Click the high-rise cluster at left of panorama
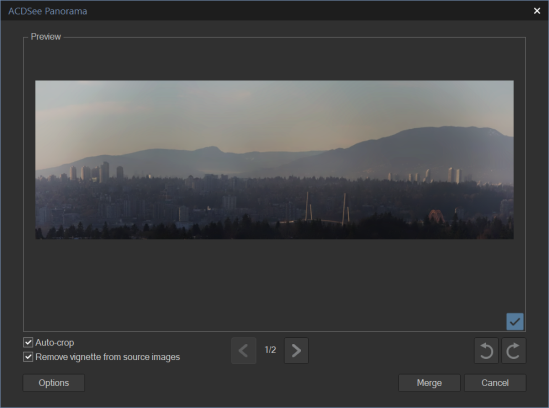Screen dimensions: 549x408 [96, 172]
